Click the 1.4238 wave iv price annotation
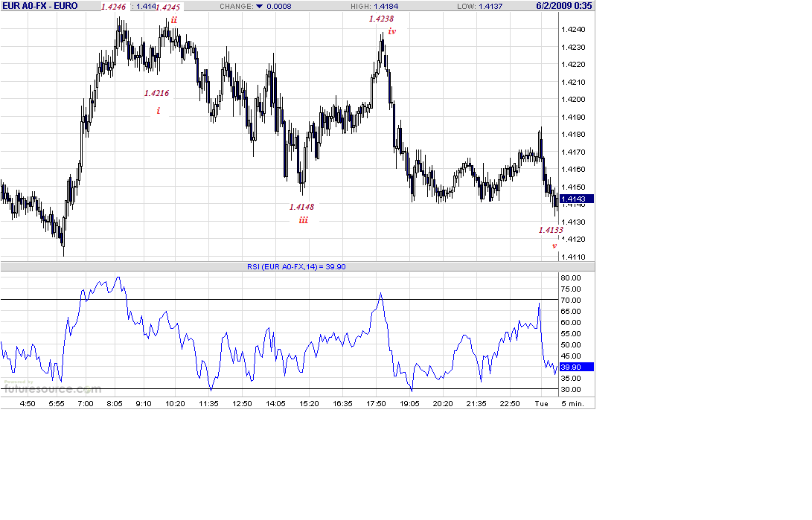 pos(381,19)
